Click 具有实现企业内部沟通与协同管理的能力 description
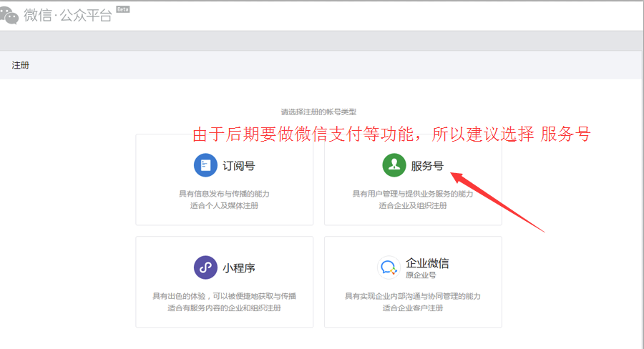 pyautogui.click(x=413, y=296)
